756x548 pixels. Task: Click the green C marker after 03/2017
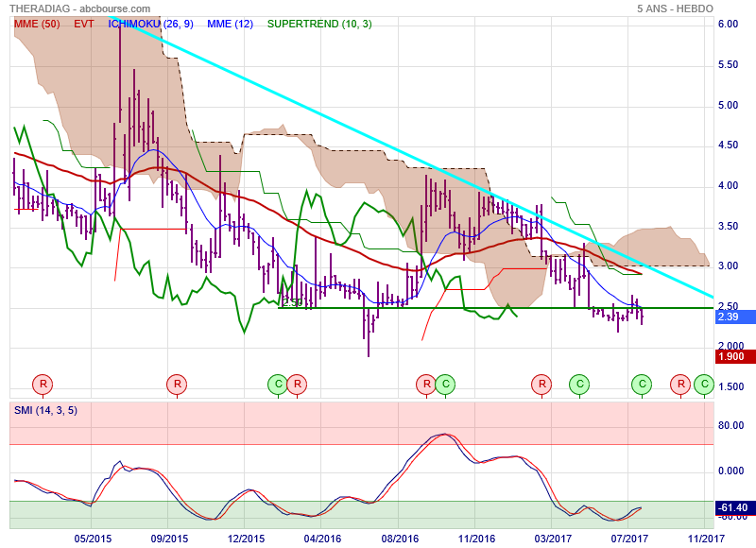578,384
